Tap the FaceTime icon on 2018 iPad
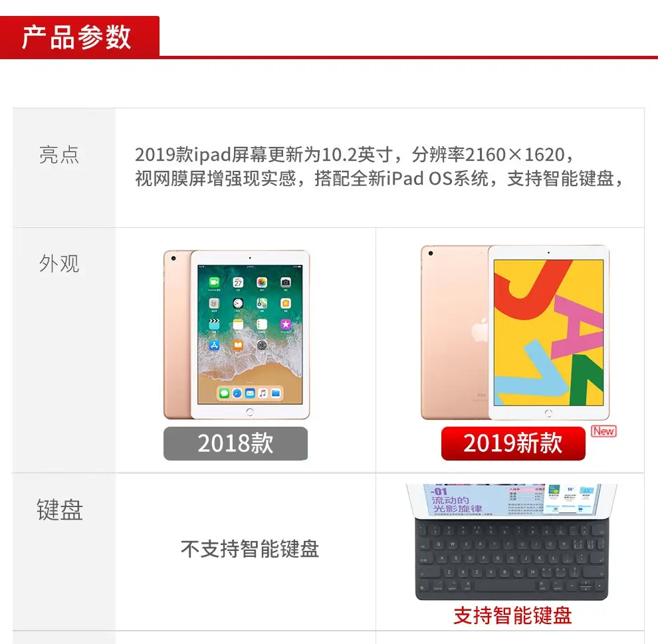The width and height of the screenshot is (658, 644). (214, 282)
